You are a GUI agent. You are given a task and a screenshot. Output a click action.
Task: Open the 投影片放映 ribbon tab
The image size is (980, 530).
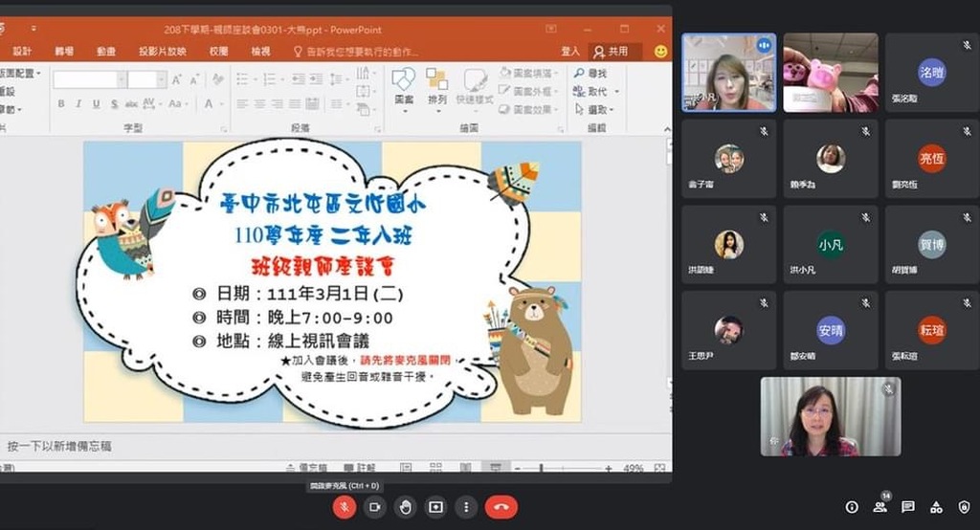[163, 52]
